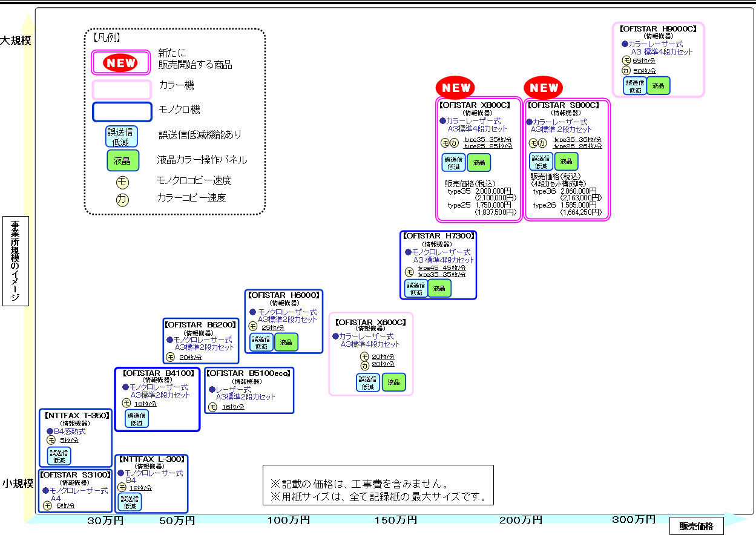The image size is (756, 535).
Task: Click the 誤送信低減 badge in NTTFAX L-300 card
Action: [x=130, y=502]
